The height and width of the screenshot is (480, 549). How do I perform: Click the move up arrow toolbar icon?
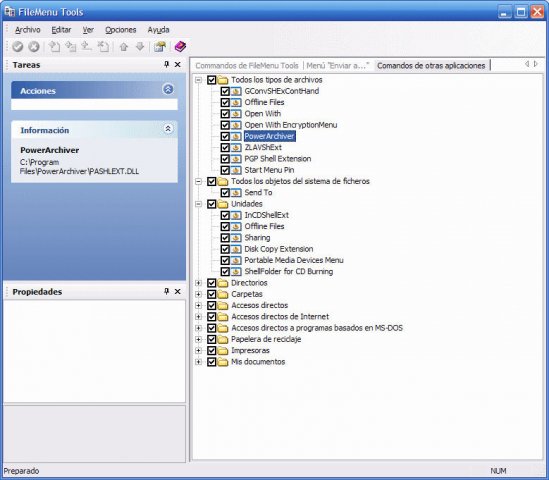124,47
